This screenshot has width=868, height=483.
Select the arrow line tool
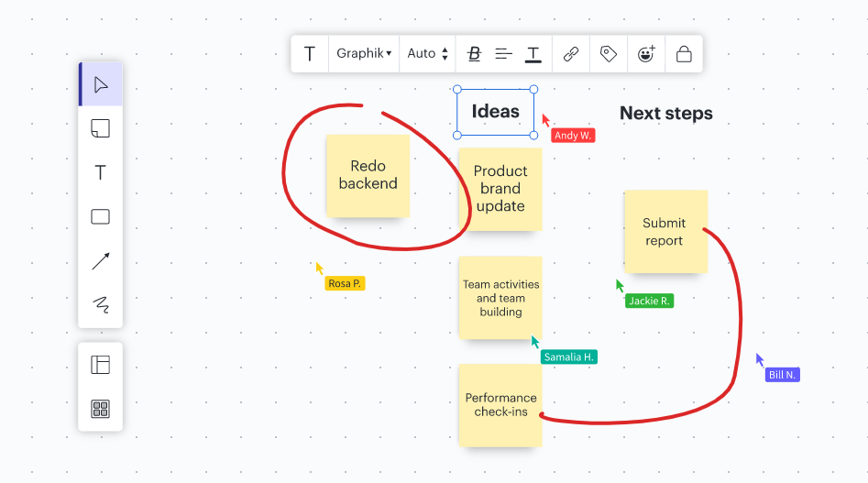(x=101, y=260)
